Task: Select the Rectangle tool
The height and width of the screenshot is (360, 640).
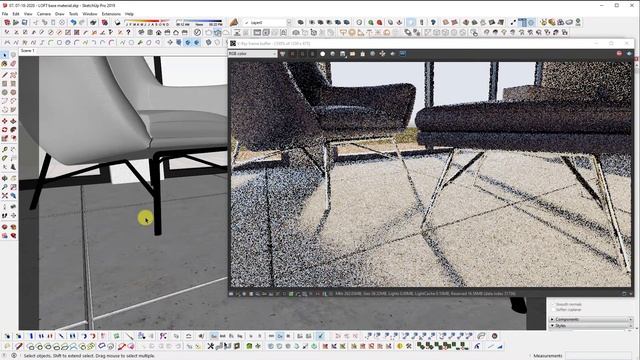Action: pos(4,83)
